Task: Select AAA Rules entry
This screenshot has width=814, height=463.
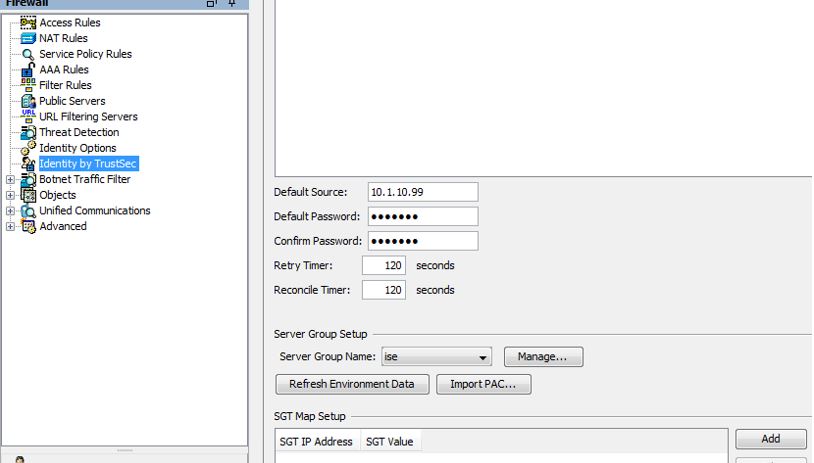Action: (64, 70)
